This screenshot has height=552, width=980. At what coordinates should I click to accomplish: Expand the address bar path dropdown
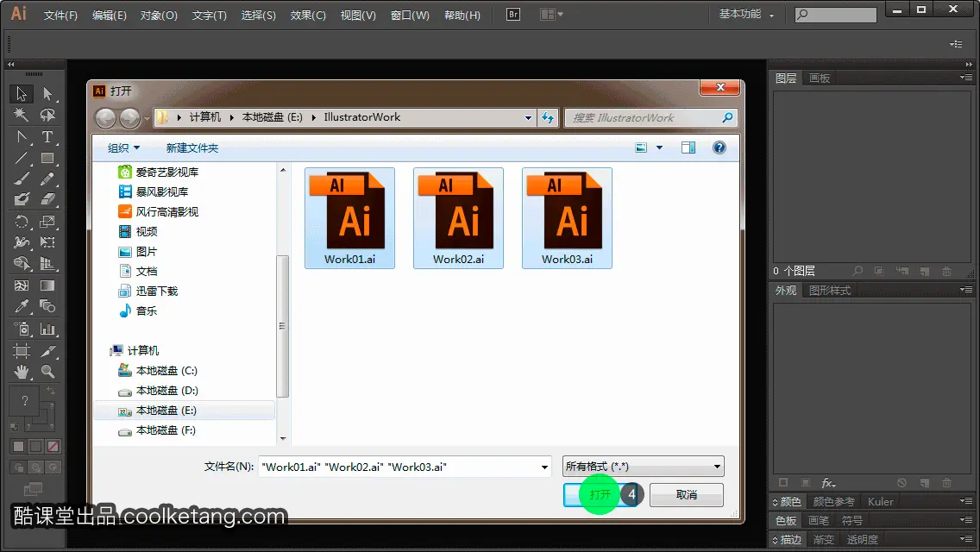pyautogui.click(x=528, y=117)
